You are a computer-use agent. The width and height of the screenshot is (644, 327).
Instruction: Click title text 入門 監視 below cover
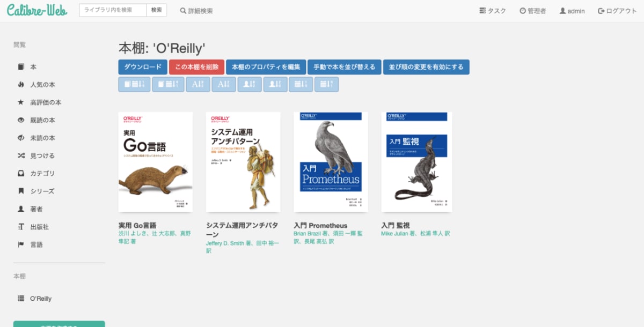pyautogui.click(x=396, y=226)
